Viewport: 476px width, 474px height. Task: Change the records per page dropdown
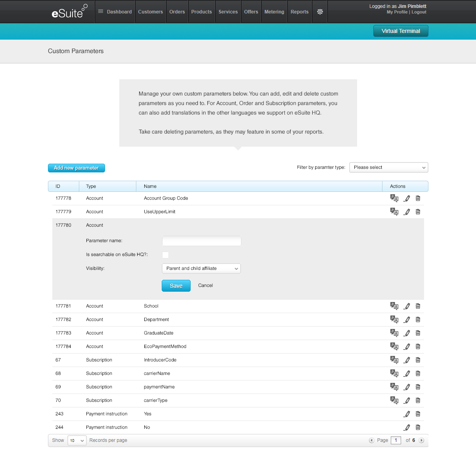77,440
